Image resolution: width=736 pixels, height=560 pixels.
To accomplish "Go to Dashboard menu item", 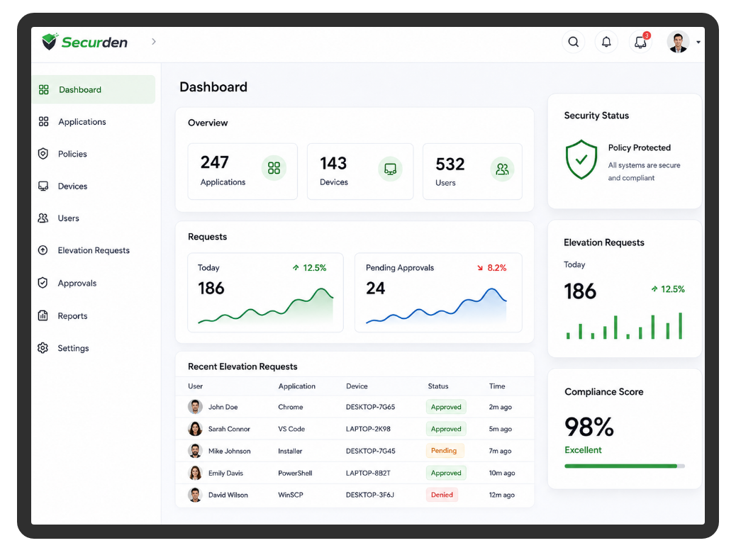I will [94, 89].
